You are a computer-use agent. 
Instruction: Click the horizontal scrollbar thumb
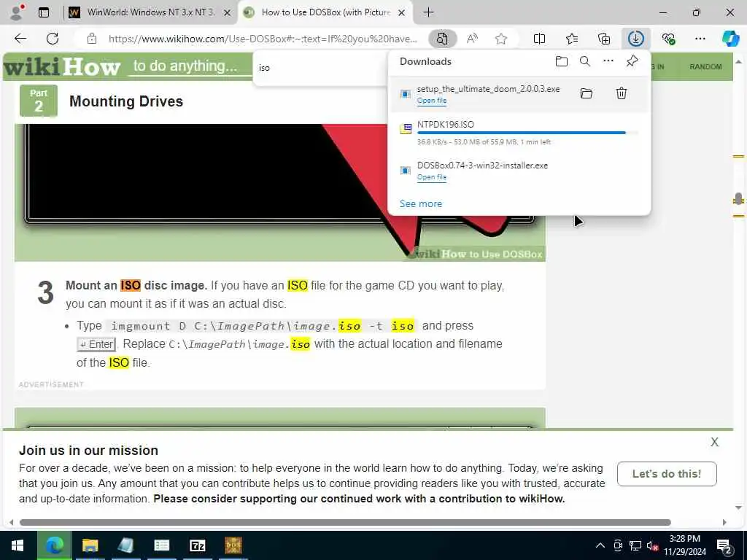345,522
